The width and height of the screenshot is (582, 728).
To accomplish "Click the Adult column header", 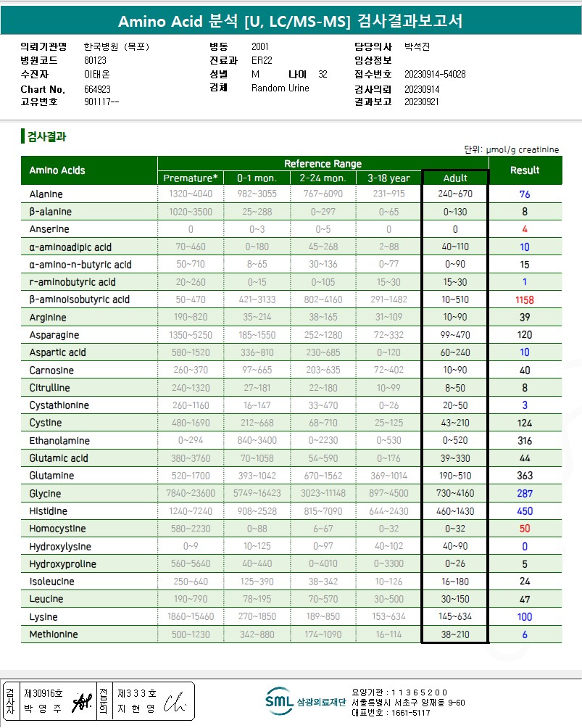I will coord(455,178).
